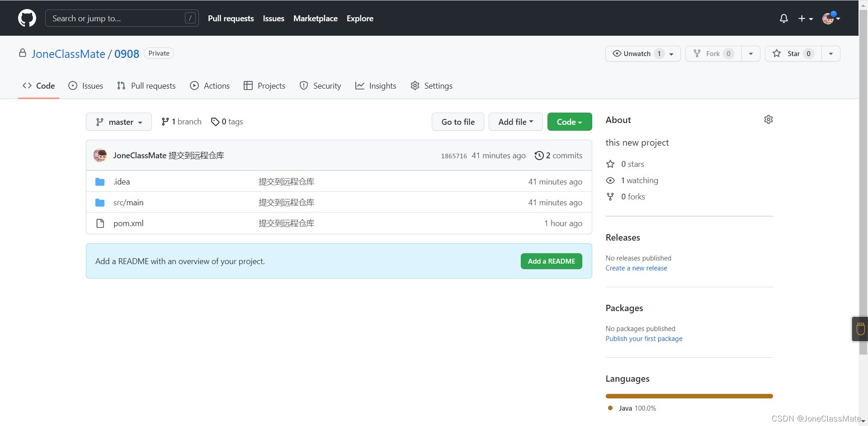Image resolution: width=868 pixels, height=426 pixels.
Task: Open the Insights tab
Action: [x=376, y=85]
